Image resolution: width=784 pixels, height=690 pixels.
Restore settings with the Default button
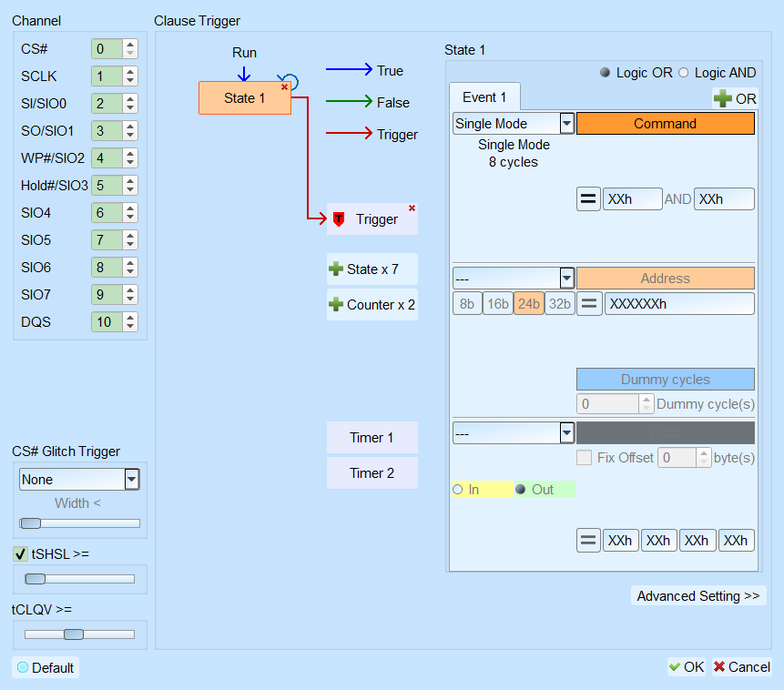46,667
